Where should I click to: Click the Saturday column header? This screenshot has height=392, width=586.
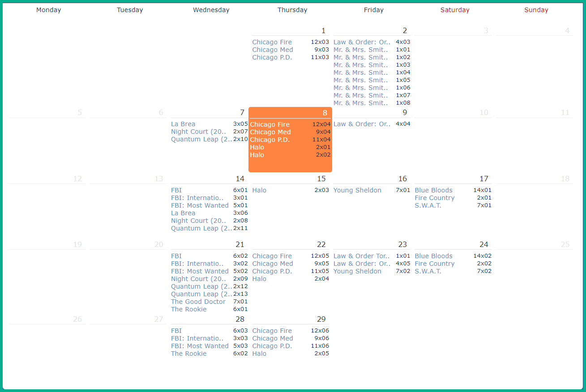click(x=455, y=10)
